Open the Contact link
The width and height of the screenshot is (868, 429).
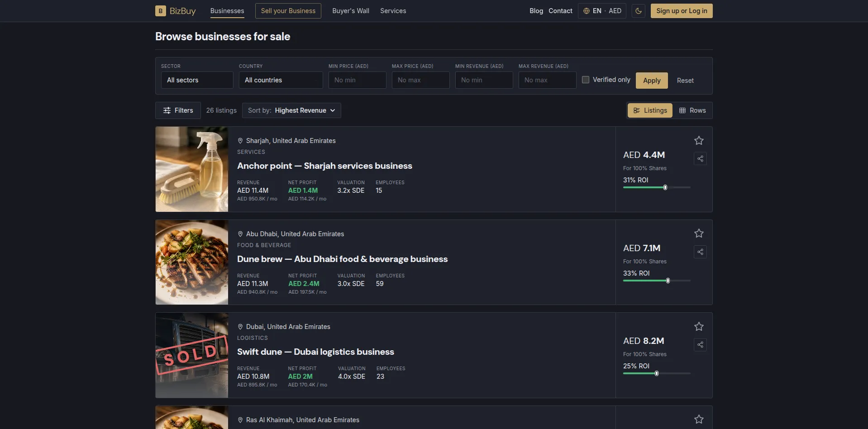coord(560,11)
